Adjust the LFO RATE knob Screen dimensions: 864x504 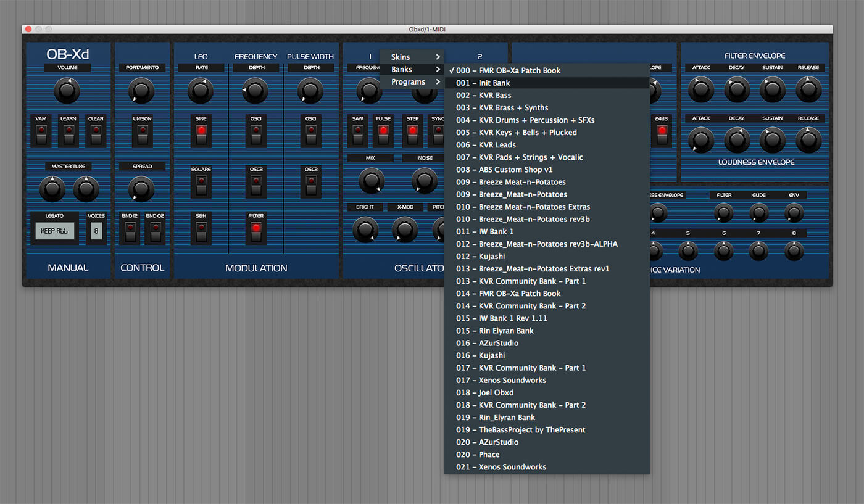point(201,89)
